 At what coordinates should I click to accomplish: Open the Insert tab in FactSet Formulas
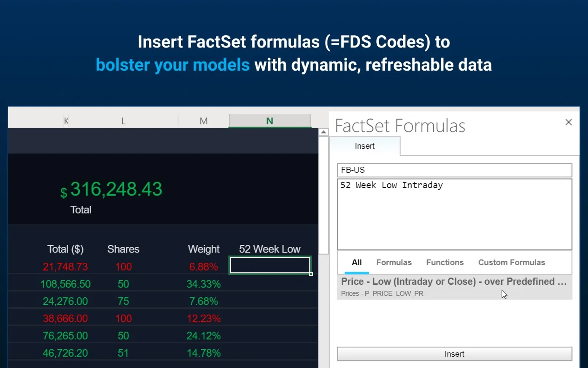[x=365, y=146]
